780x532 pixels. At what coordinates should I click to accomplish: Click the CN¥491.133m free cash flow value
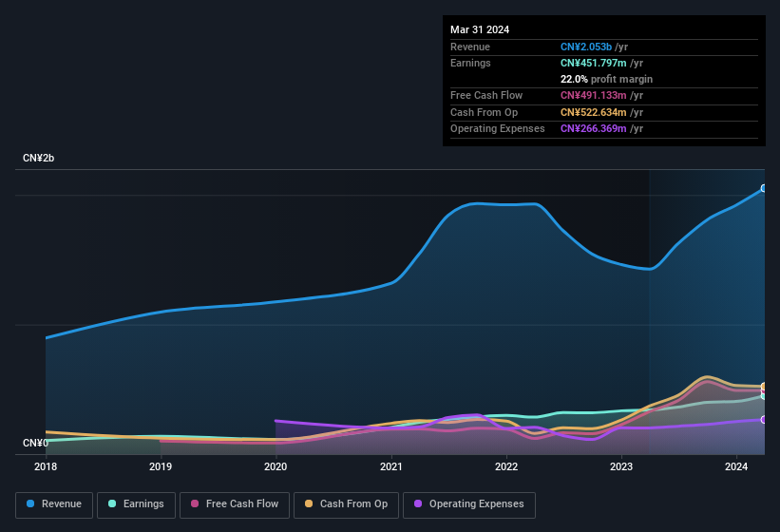point(594,95)
